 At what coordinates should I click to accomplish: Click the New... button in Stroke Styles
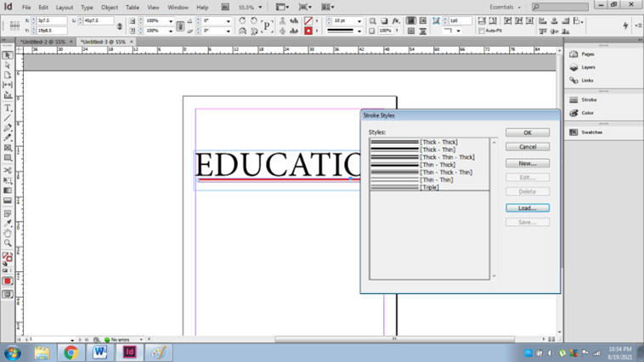coord(527,163)
